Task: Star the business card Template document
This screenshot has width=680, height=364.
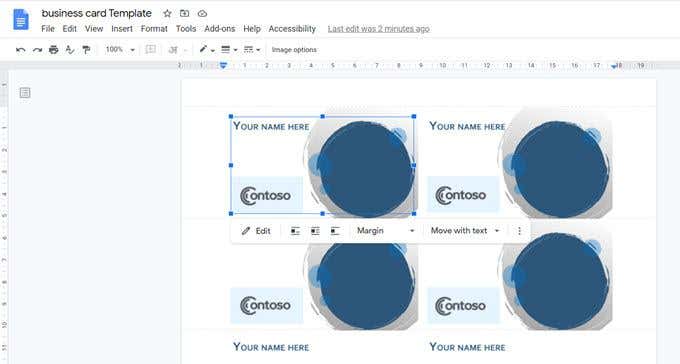Action: [167, 13]
